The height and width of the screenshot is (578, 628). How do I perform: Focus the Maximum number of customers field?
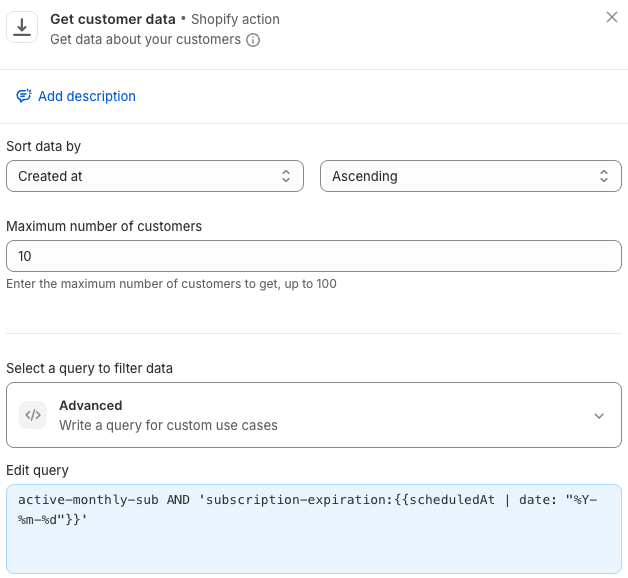(314, 256)
